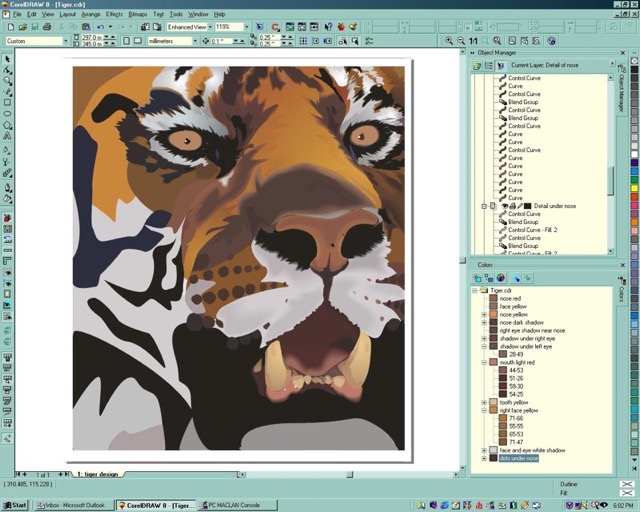Click the Undo arrow icon
The image size is (640, 512).
click(100, 27)
